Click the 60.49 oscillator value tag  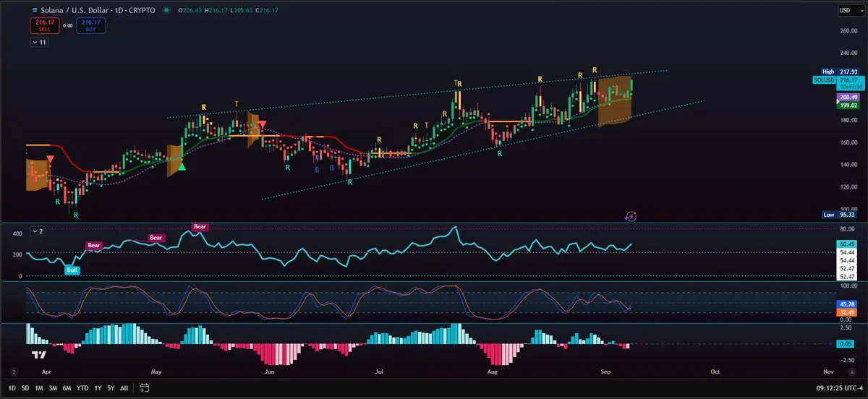[x=846, y=244]
